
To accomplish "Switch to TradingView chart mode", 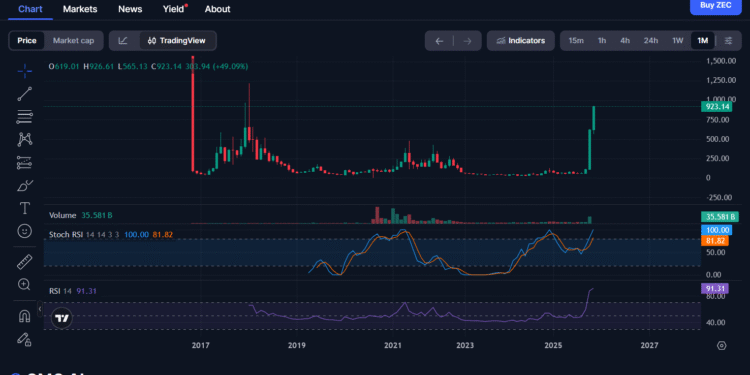I will click(x=177, y=41).
